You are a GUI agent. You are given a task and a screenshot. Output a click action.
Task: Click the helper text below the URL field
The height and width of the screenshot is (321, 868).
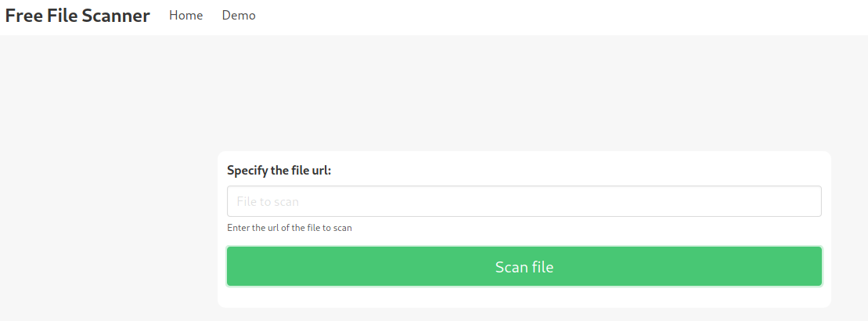(289, 228)
